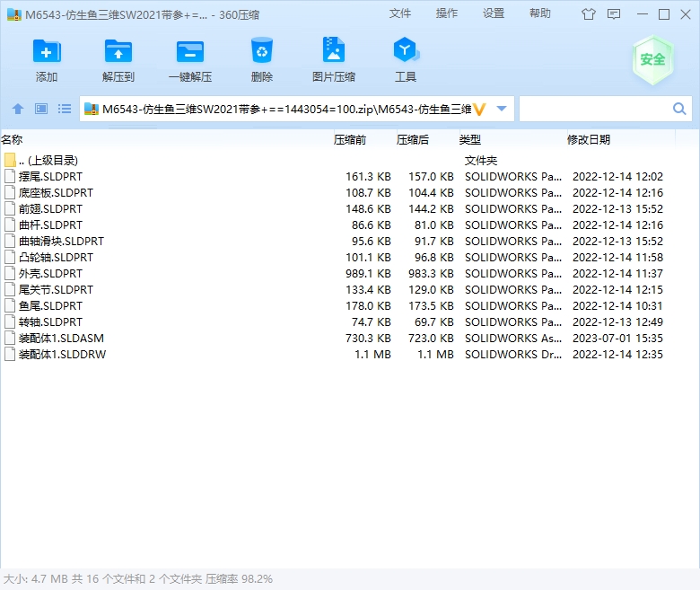This screenshot has width=700, height=590.
Task: Click date 2023-07-01 15:35 cell
Action: (617, 338)
